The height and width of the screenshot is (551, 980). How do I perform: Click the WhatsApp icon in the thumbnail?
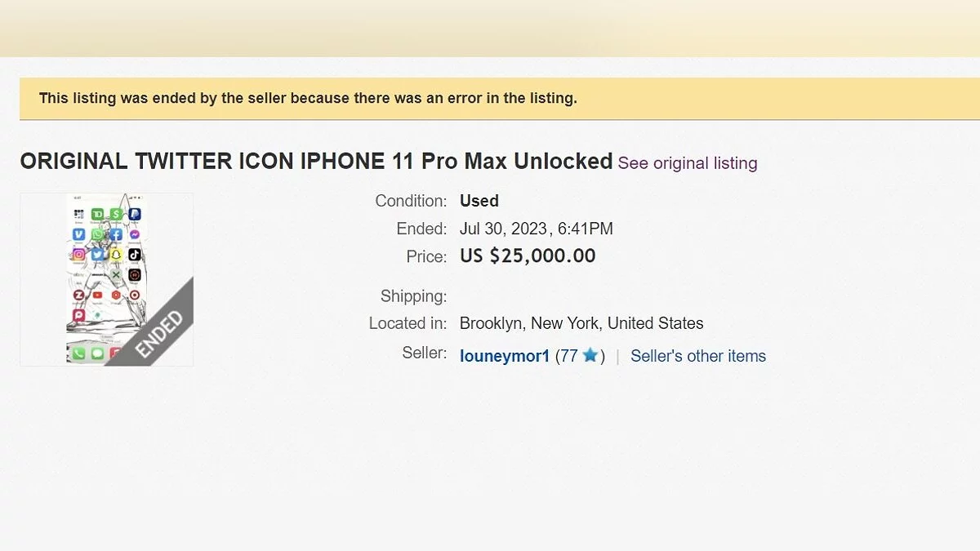(x=98, y=234)
